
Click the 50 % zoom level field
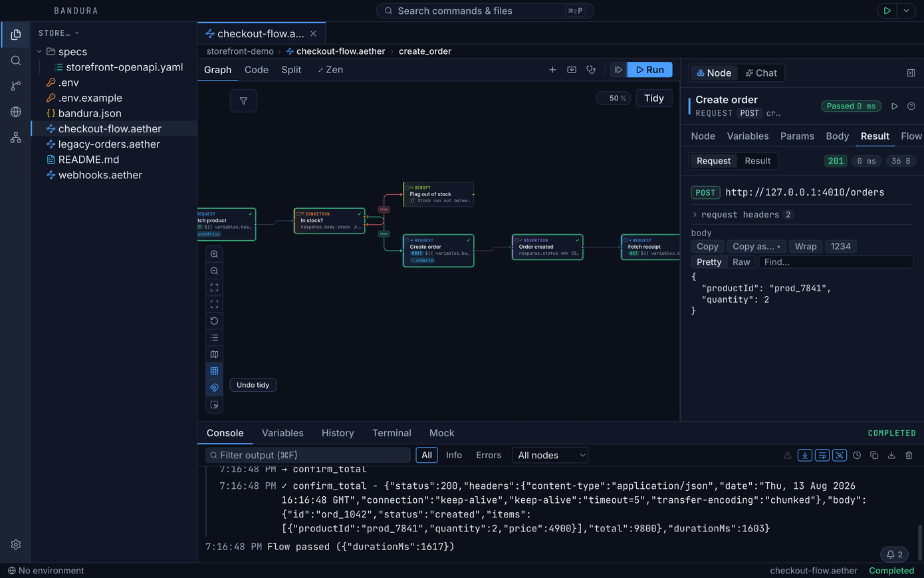coord(613,98)
